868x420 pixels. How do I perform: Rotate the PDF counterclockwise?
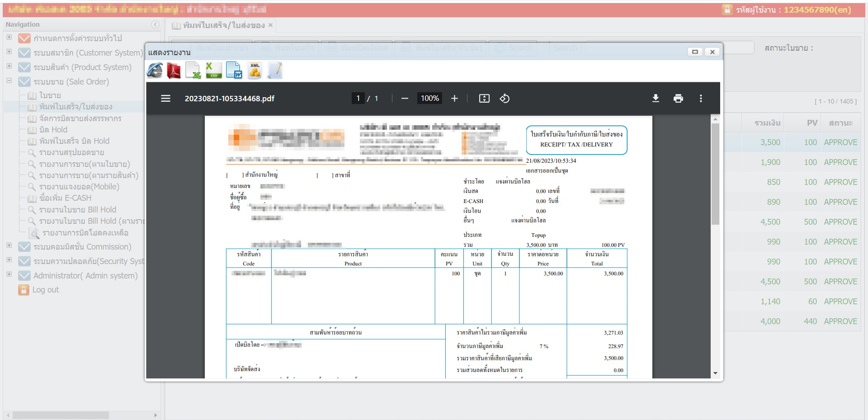(505, 99)
